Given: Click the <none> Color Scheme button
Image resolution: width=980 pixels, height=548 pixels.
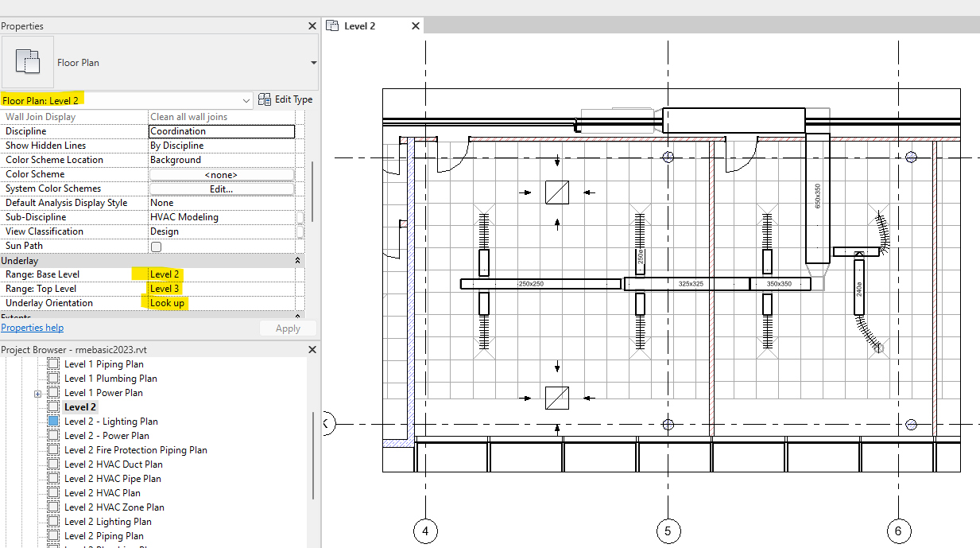Looking at the screenshot, I should click(222, 173).
